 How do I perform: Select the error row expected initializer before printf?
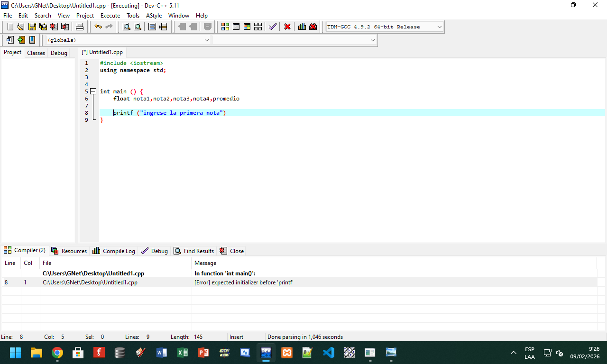click(244, 282)
